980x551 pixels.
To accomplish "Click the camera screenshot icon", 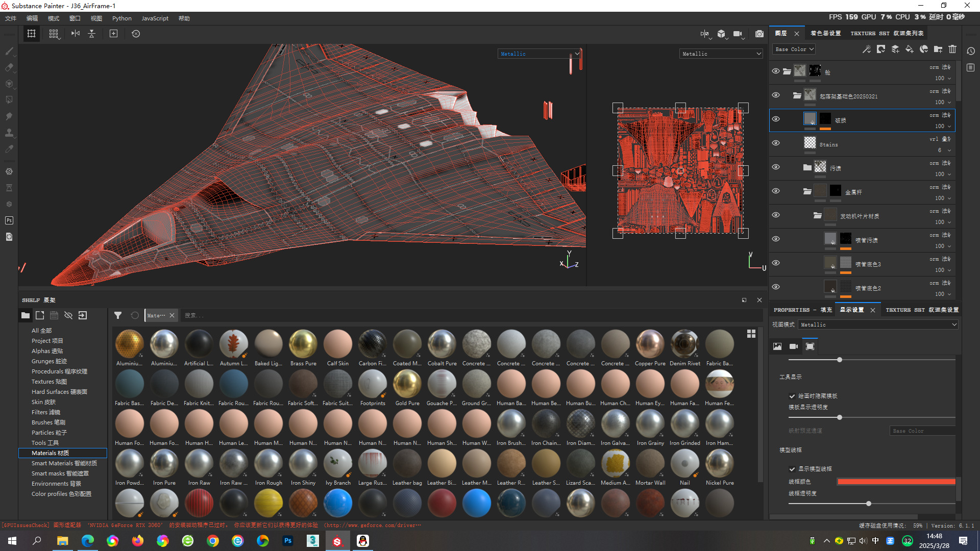I will [x=759, y=34].
